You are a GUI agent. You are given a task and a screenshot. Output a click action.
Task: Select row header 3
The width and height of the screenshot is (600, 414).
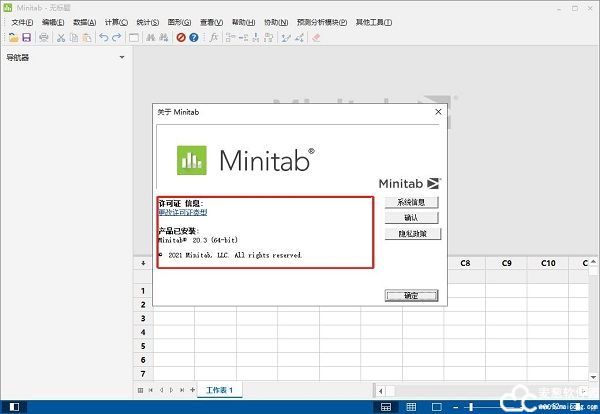[143, 318]
